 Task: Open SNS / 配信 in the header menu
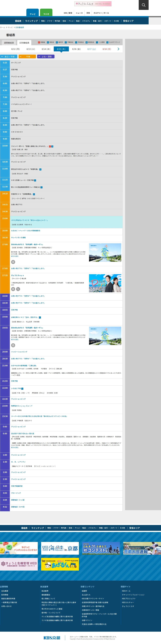[x=68, y=13]
